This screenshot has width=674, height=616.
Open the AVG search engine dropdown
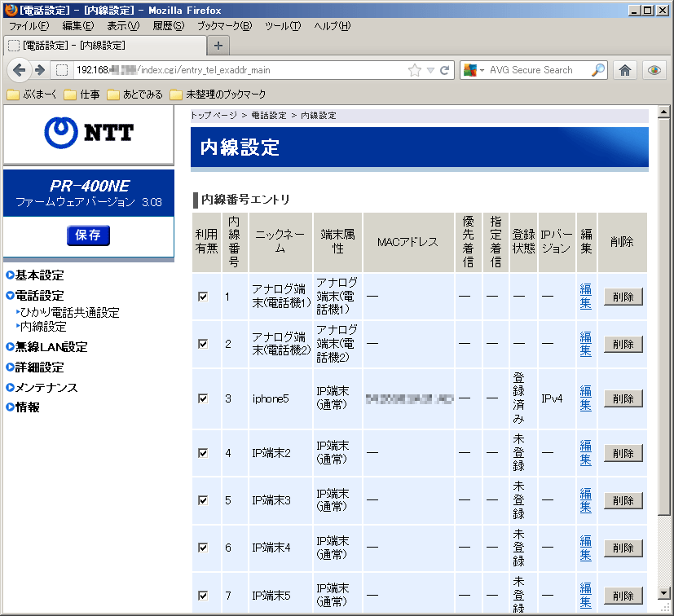click(x=482, y=70)
